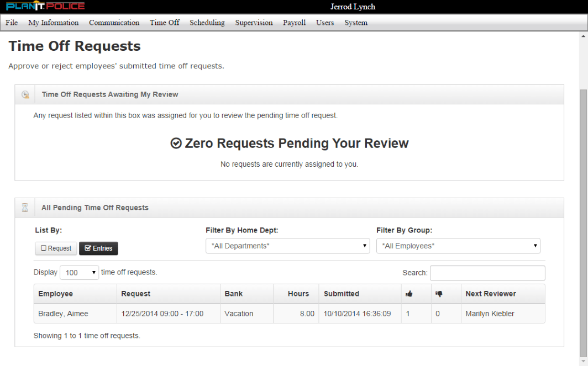Viewport: 588px width, 366px height.
Task: Open the Time Off menu
Action: click(x=164, y=23)
